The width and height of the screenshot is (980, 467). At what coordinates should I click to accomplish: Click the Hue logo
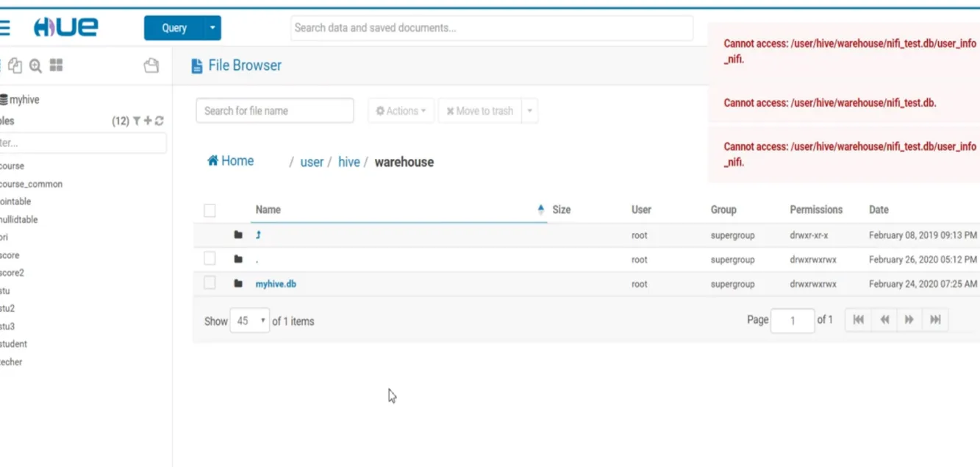(65, 28)
